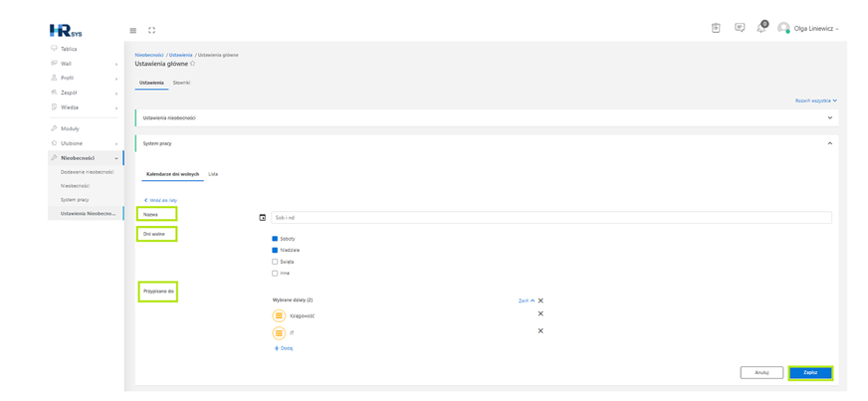Expand the Zespół sidebar submenu arrow
The image size is (868, 401).
(x=116, y=94)
